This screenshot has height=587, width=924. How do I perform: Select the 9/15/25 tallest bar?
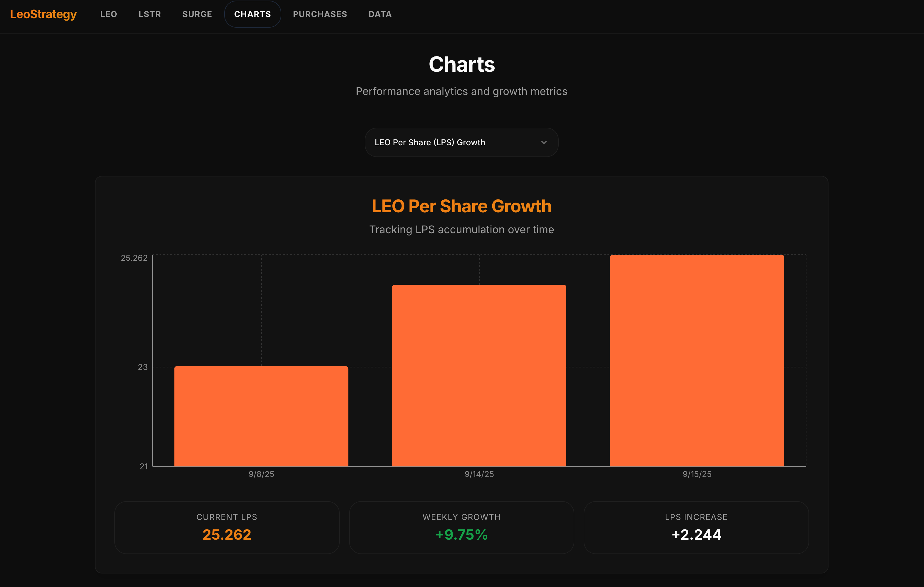coord(697,361)
